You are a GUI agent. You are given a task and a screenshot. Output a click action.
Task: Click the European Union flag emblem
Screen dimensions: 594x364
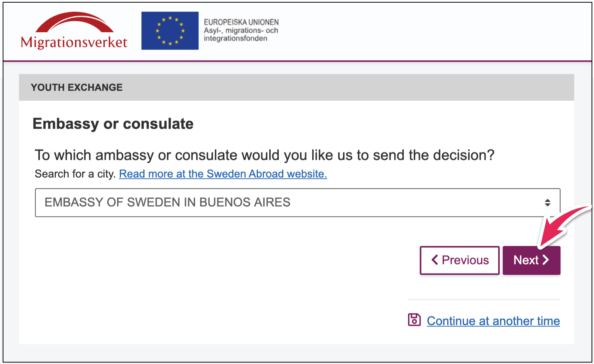170,31
